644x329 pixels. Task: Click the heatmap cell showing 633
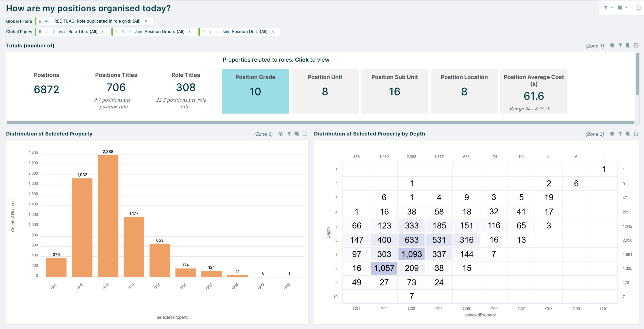[412, 240]
